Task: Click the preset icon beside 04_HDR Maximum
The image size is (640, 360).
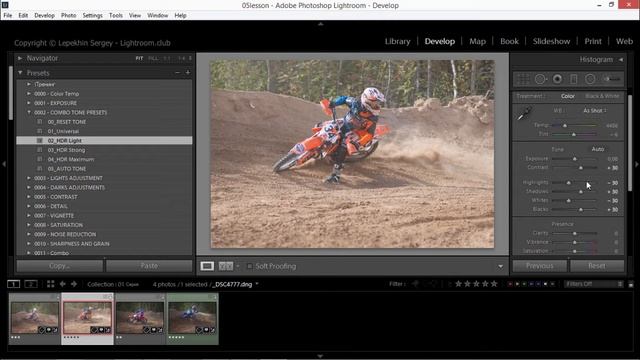Action: (x=40, y=159)
